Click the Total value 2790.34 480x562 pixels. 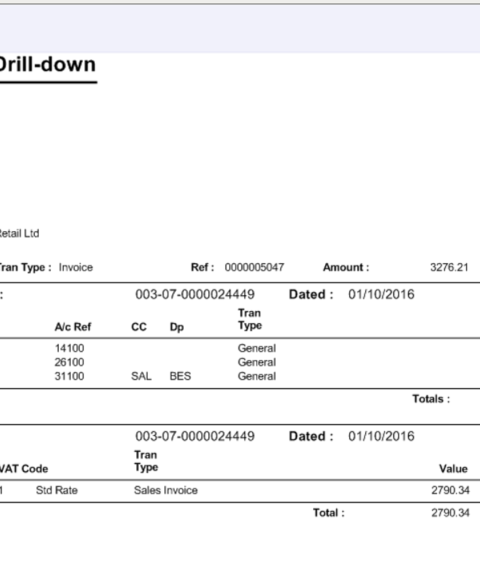coord(450,513)
